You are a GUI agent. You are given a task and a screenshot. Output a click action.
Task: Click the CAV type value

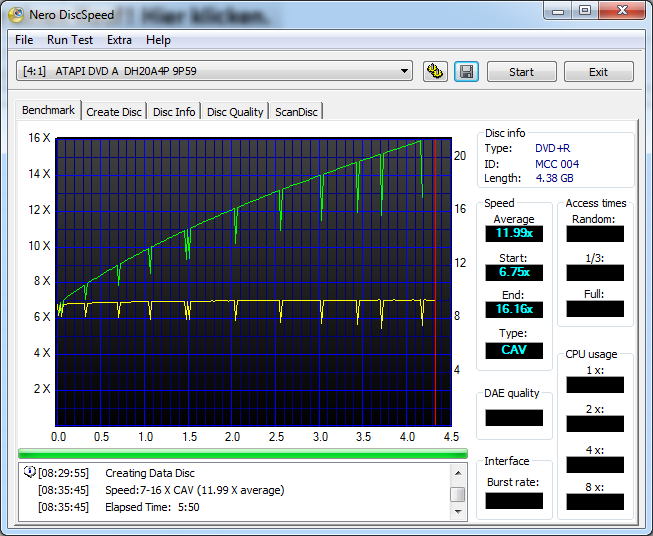pyautogui.click(x=514, y=350)
